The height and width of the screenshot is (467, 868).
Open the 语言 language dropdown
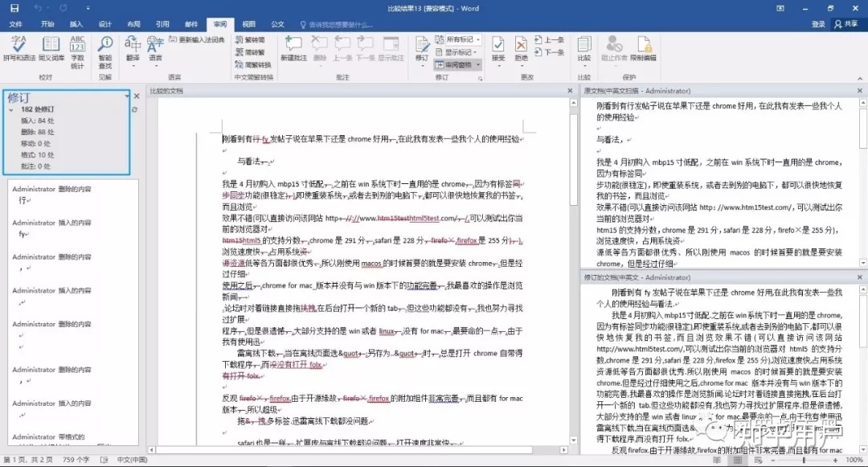pos(156,51)
